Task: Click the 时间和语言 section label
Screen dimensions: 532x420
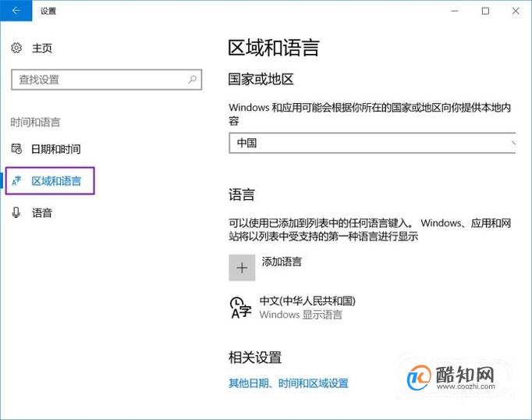Action: point(35,123)
